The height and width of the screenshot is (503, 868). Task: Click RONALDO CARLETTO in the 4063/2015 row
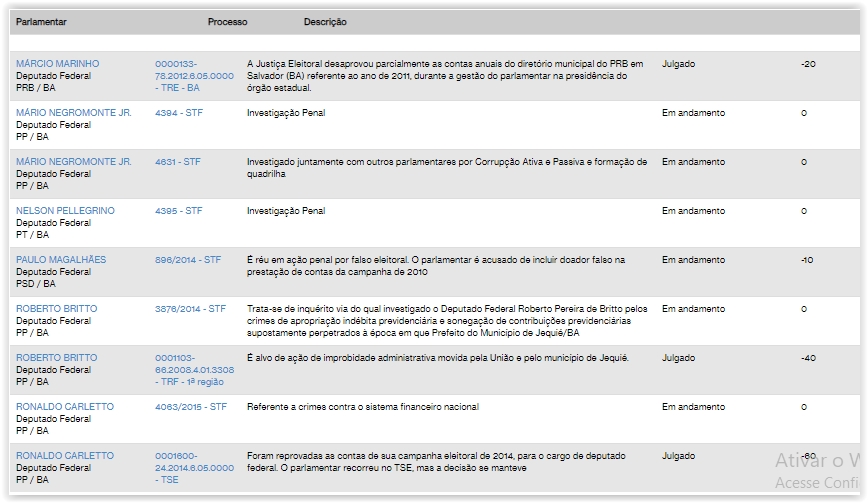point(65,407)
